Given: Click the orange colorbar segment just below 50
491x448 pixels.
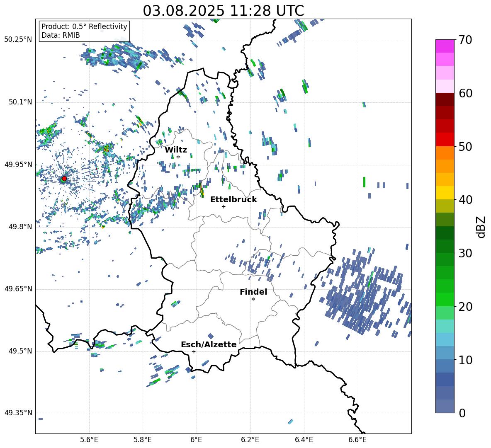Looking at the screenshot, I should (445, 153).
